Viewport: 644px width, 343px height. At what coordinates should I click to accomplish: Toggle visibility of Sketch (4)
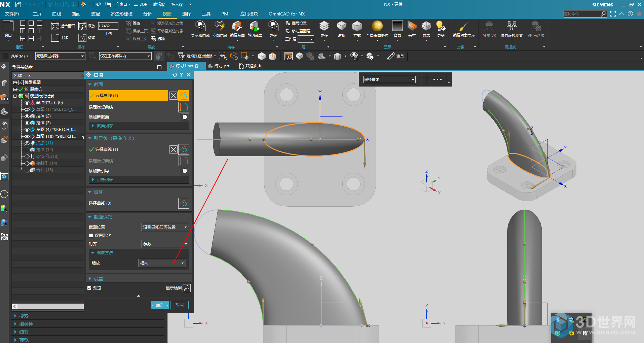(27, 130)
